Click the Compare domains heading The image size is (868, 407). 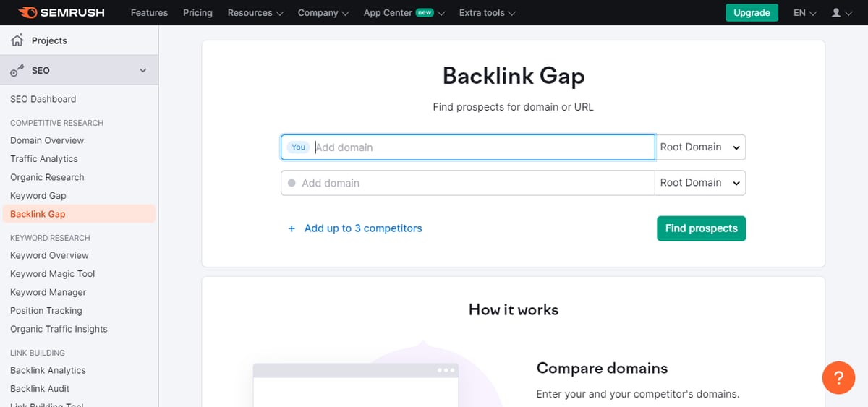[x=602, y=368]
